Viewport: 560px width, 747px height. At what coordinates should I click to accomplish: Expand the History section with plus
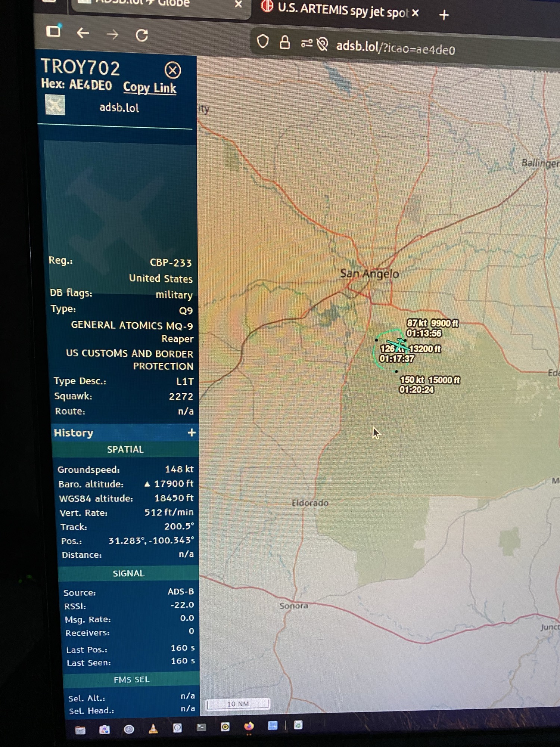192,433
